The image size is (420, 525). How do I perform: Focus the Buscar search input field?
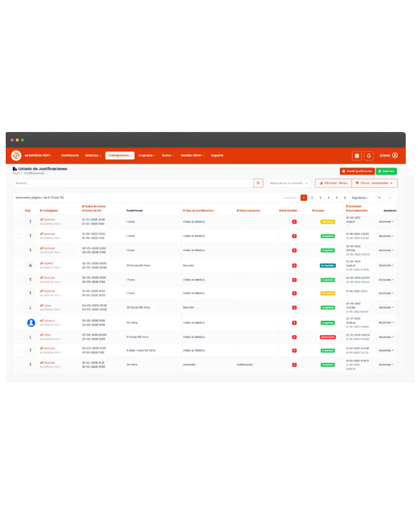tap(133, 183)
